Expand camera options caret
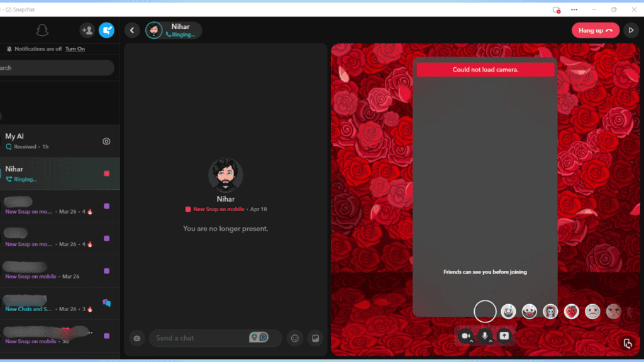This screenshot has width=644, height=362. pyautogui.click(x=472, y=341)
